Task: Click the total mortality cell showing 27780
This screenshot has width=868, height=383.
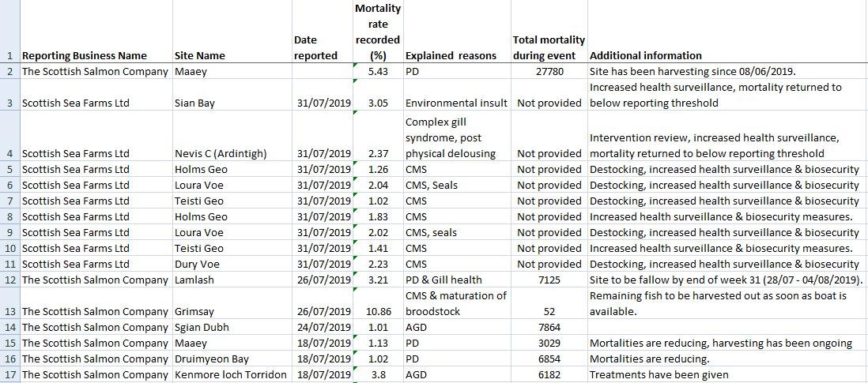Action: point(549,71)
